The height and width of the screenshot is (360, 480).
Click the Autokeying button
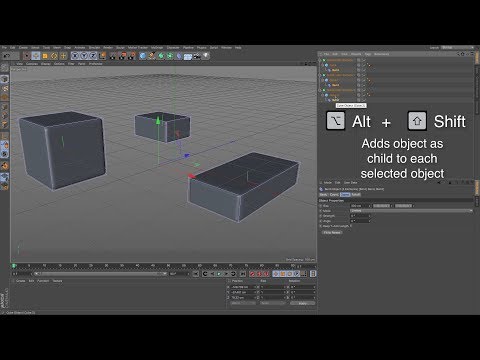tap(259, 274)
